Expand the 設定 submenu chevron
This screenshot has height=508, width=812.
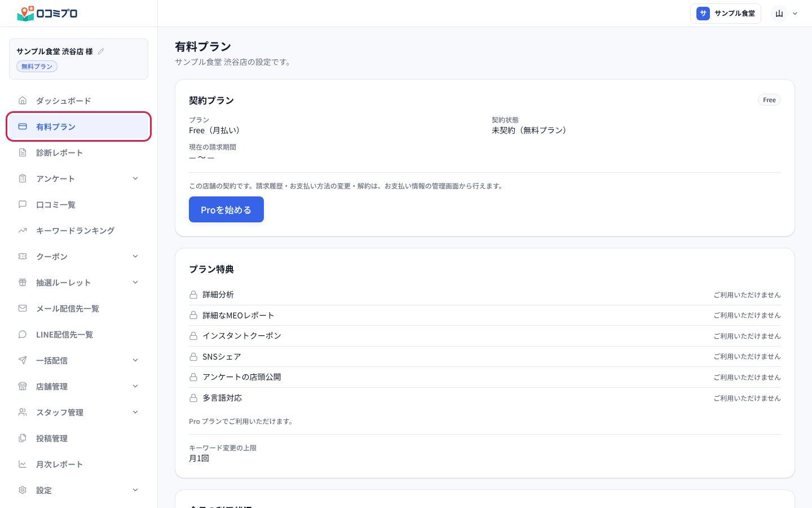(x=135, y=490)
